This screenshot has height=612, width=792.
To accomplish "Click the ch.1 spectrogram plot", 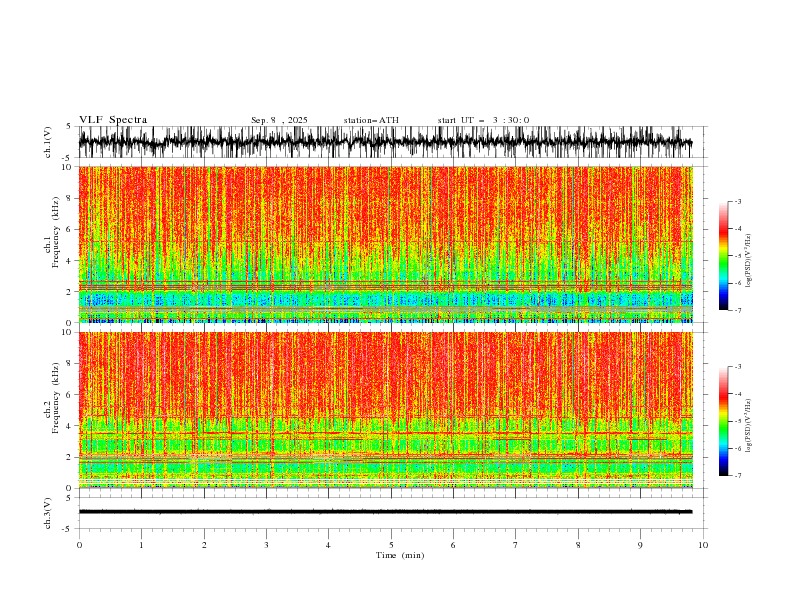I will tap(386, 244).
